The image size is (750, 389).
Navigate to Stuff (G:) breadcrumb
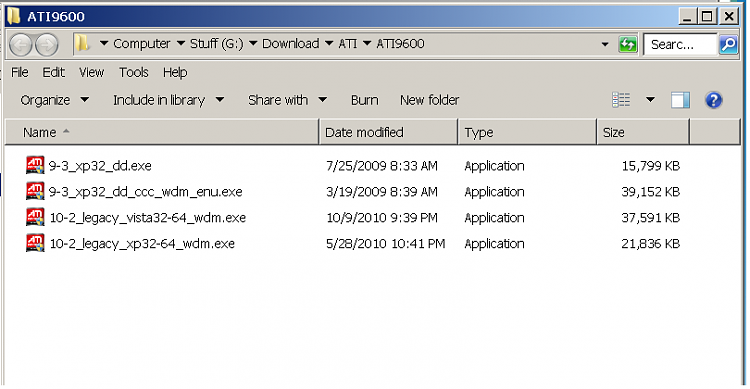pos(217,44)
